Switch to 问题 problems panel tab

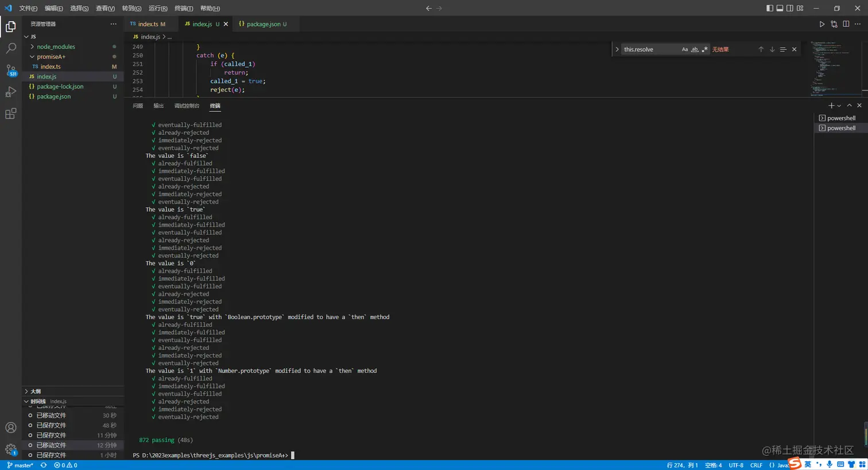tap(138, 106)
